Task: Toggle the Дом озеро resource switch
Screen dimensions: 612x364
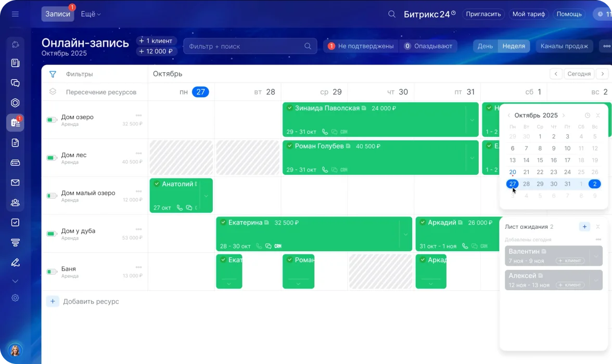Action: 52,120
